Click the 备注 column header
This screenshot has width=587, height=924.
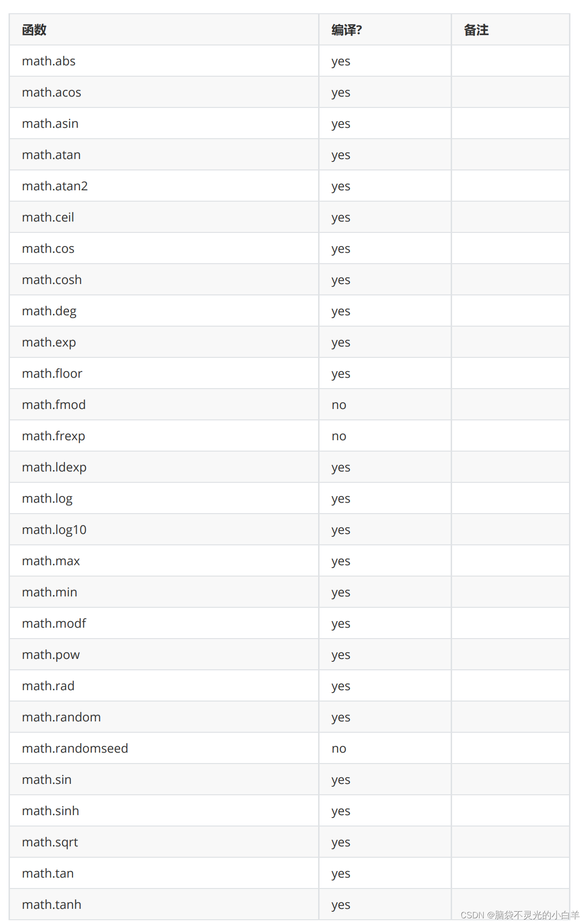476,30
